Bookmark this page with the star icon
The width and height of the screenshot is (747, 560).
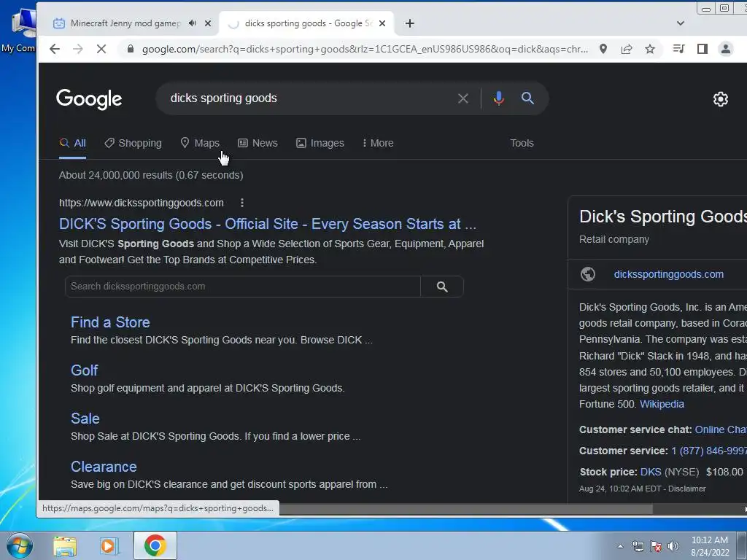point(650,49)
